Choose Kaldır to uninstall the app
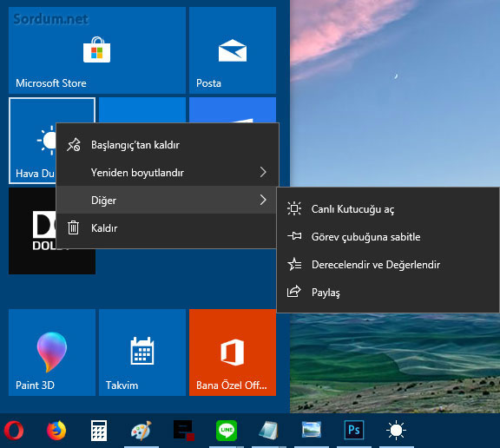Viewport: 500px width, 448px height. click(166, 228)
